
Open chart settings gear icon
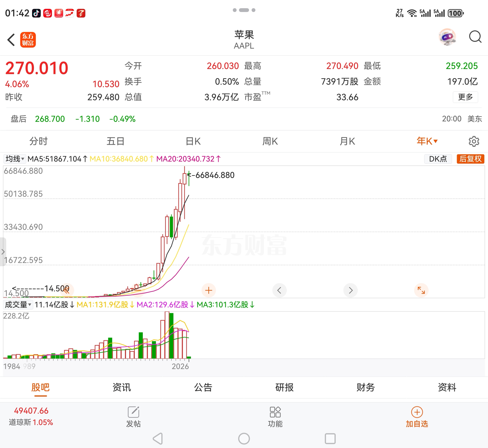click(474, 141)
